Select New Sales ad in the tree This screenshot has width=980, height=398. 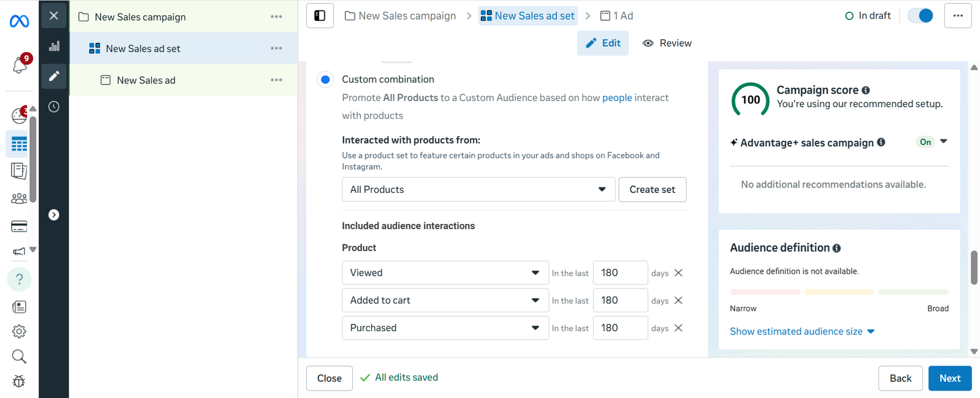click(x=146, y=80)
